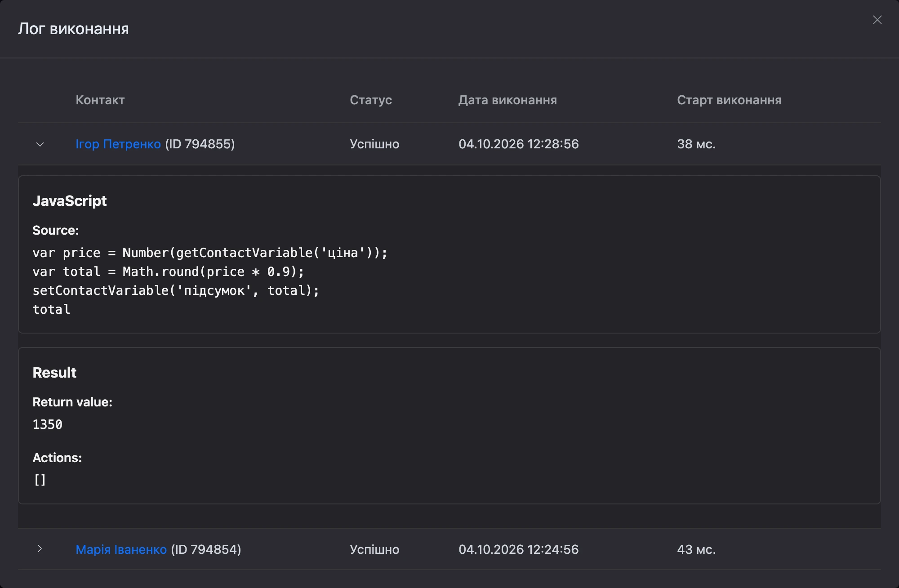Click the Source: label

56,230
